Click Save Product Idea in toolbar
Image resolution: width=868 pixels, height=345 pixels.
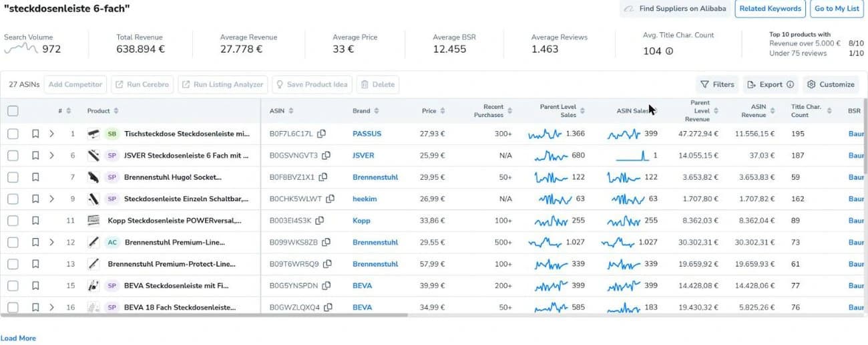point(312,85)
